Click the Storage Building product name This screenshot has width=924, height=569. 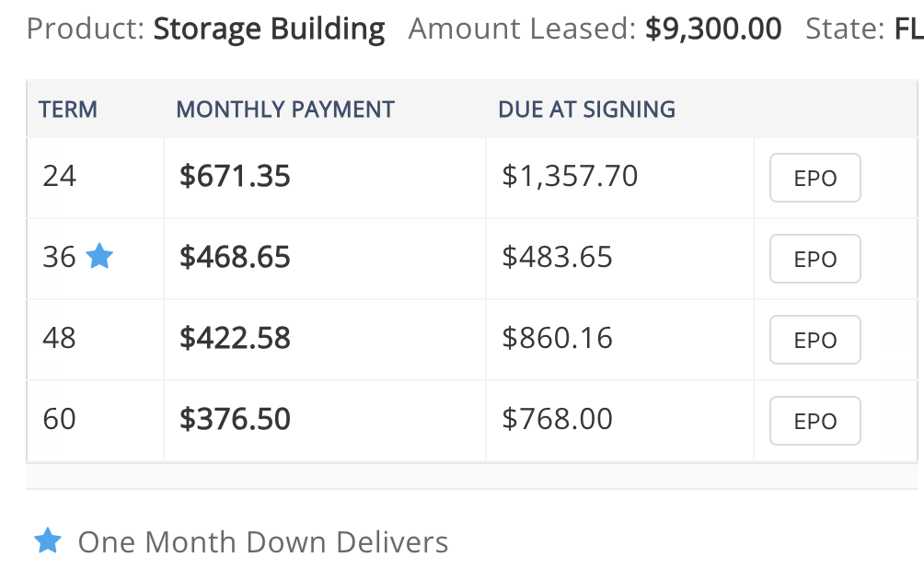click(x=269, y=29)
